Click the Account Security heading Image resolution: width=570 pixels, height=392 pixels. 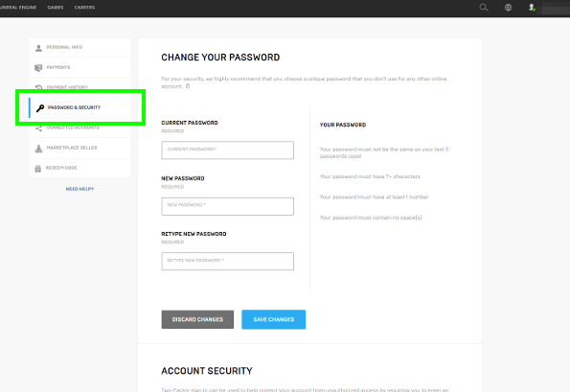[207, 371]
